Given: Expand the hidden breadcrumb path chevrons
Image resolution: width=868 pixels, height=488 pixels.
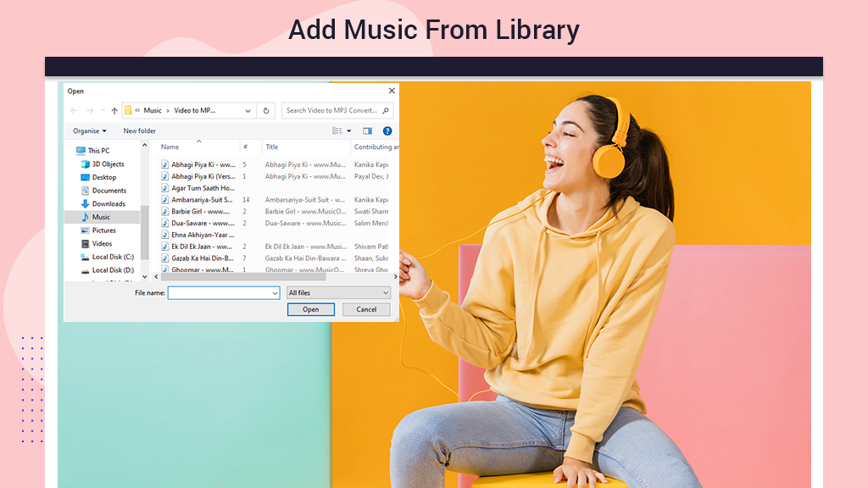Looking at the screenshot, I should tap(137, 111).
